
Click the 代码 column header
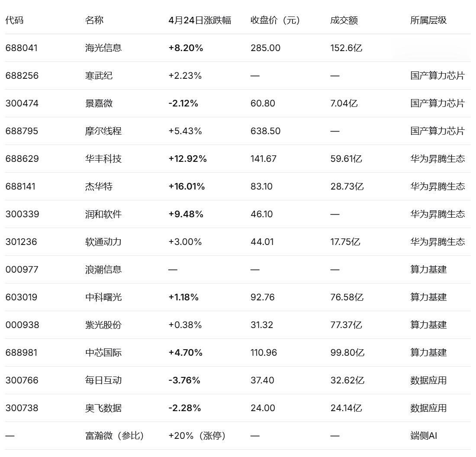coord(14,20)
